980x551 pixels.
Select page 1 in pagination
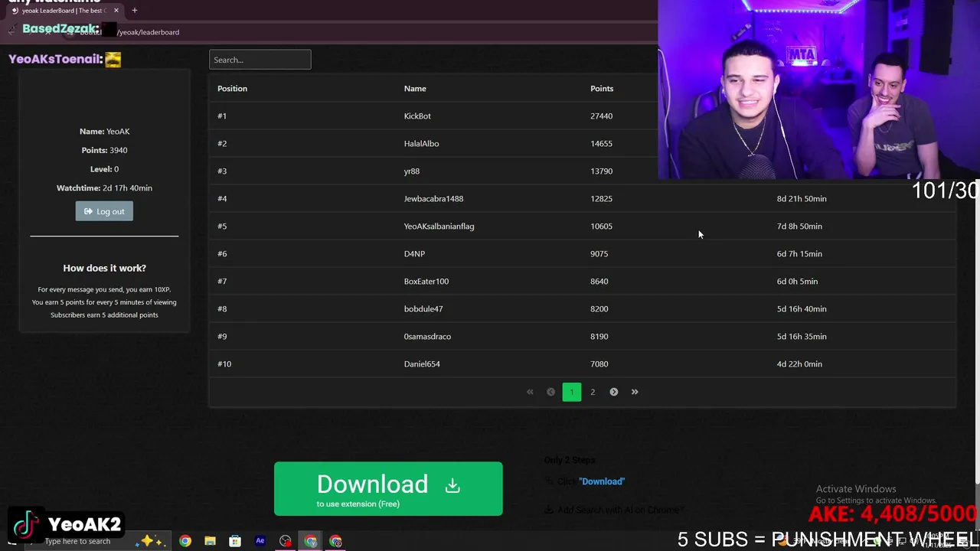click(x=572, y=392)
